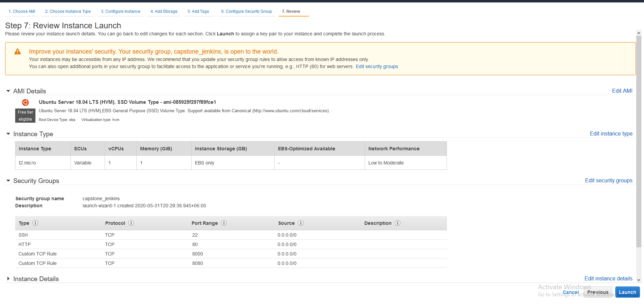Click the HTTP rule row type
Viewport: 644px width, 304px height.
[x=25, y=244]
